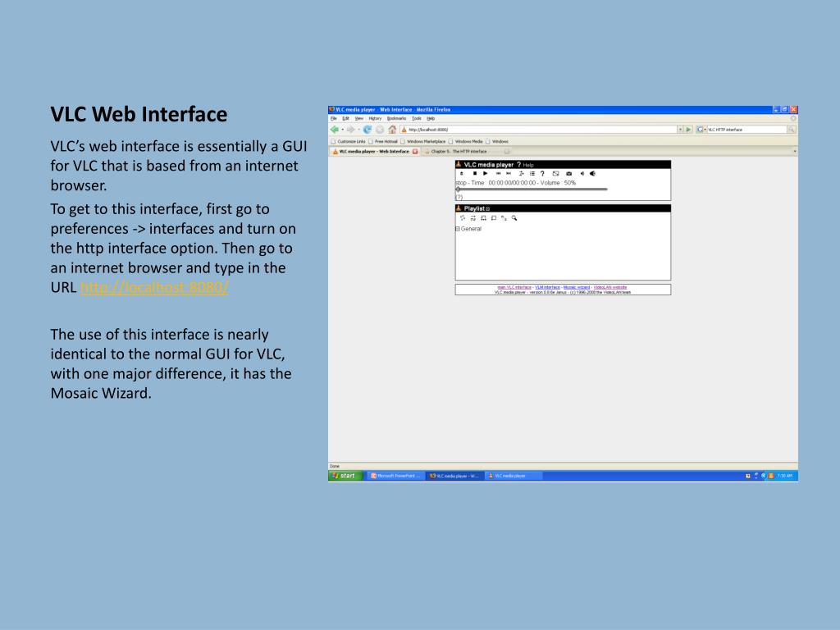Open the Free Hotmail bookmark
Viewport: 840px width, 630px height.
coord(383,141)
